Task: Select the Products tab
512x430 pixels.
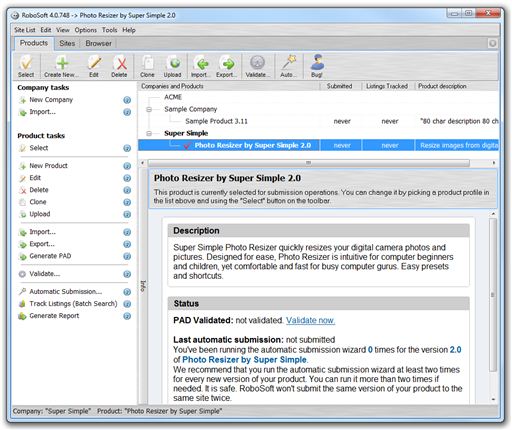Action: point(34,43)
